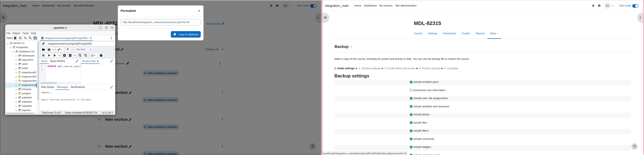
Task: Open PSQL terminal icon in pgAdmin
Action: tap(35, 38)
